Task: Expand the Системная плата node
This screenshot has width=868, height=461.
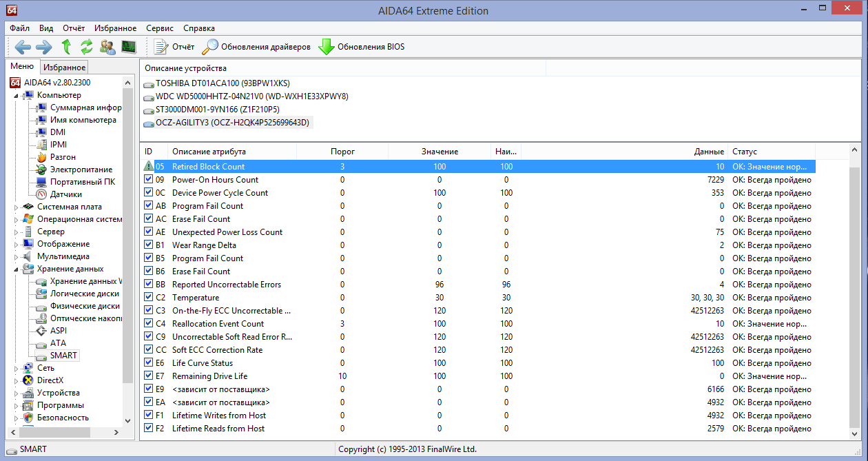Action: (17, 207)
